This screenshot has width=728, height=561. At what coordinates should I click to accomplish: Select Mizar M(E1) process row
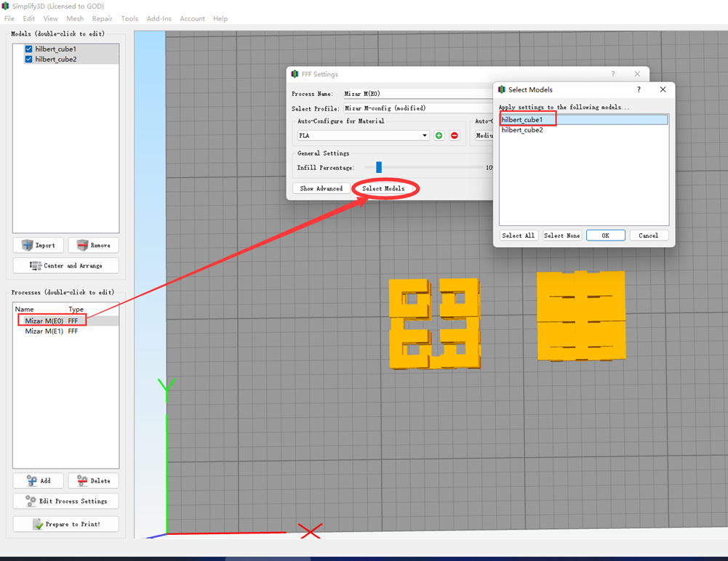click(x=66, y=331)
